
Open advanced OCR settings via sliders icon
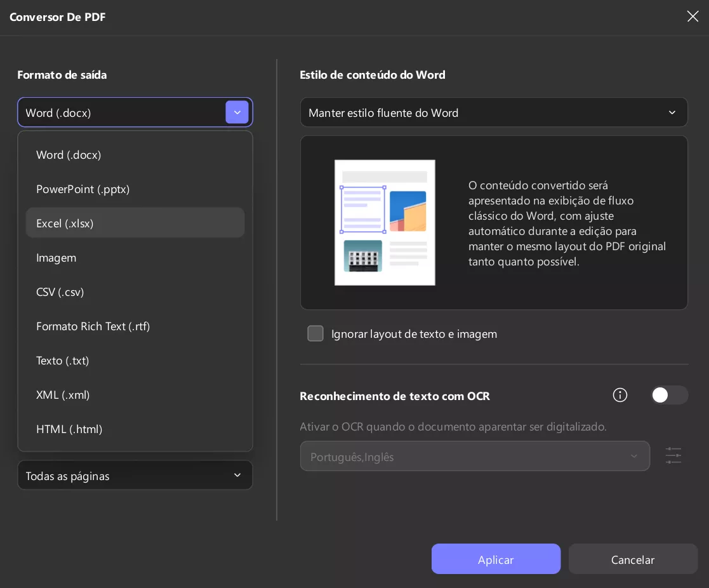[x=673, y=455]
